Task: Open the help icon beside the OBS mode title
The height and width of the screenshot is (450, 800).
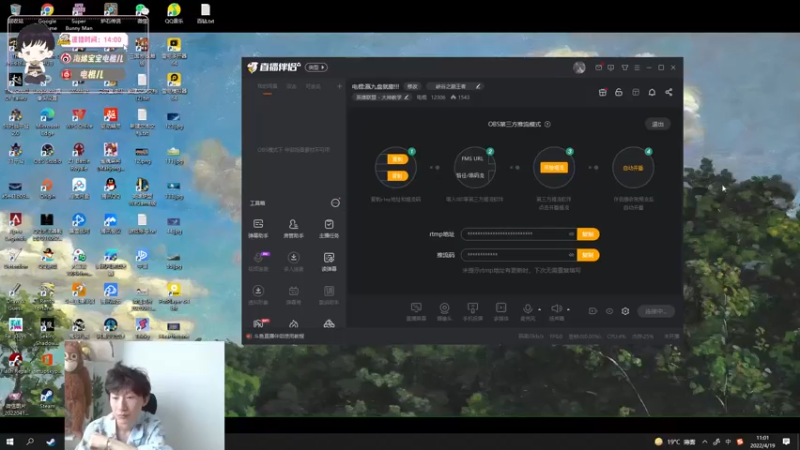Action: click(x=547, y=124)
